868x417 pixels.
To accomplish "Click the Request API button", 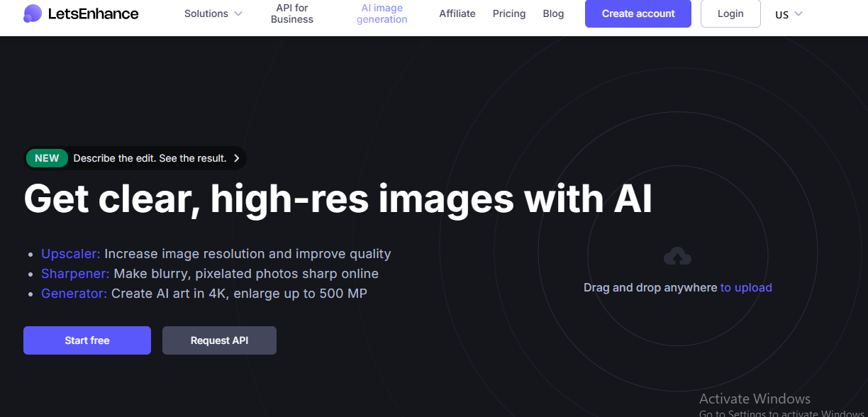I will tap(219, 340).
